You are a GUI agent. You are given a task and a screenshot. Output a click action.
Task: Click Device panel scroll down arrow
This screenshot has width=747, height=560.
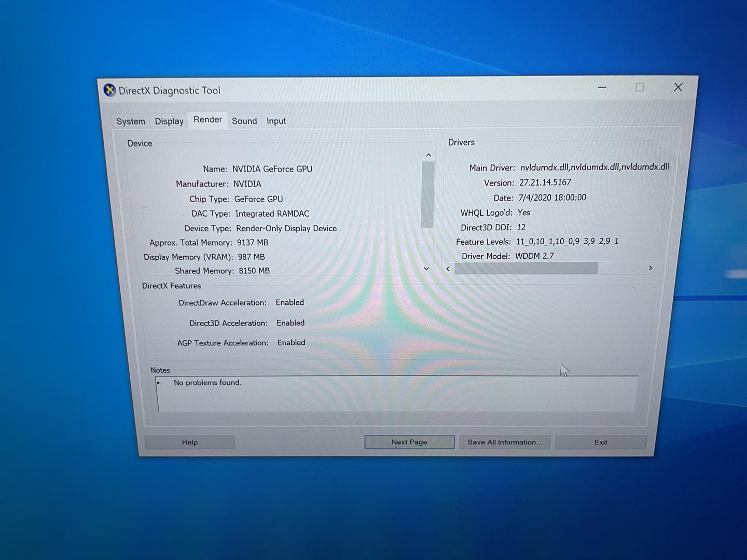click(426, 269)
